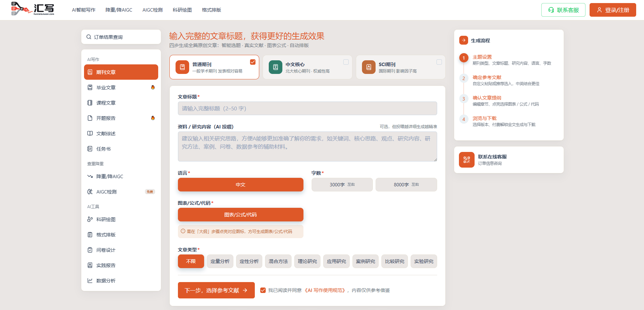Open the 科研绘图 top nav item
Image resolution: width=644 pixels, height=310 pixels.
(182, 10)
